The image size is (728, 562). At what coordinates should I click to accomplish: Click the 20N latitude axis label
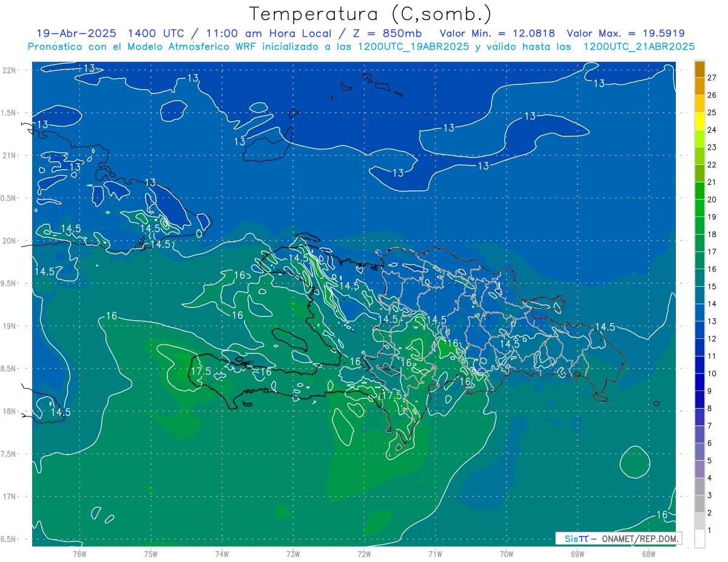click(x=10, y=241)
